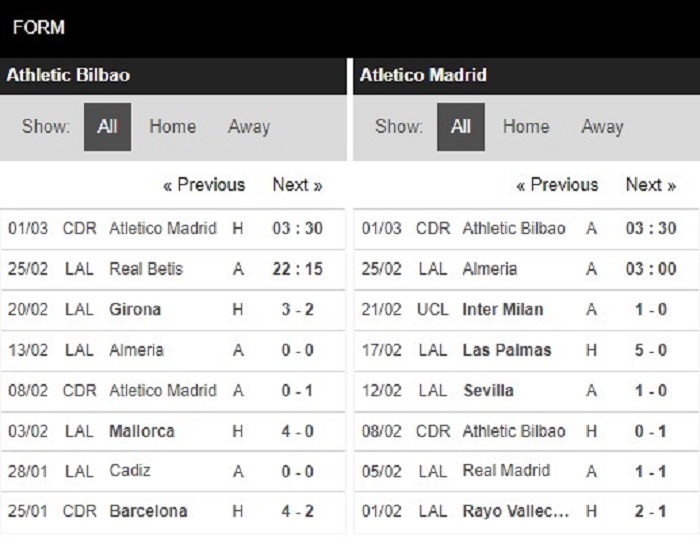Go to Next Athletic Bilbao matches
Viewport: 700px width, 537px height.
tap(297, 185)
